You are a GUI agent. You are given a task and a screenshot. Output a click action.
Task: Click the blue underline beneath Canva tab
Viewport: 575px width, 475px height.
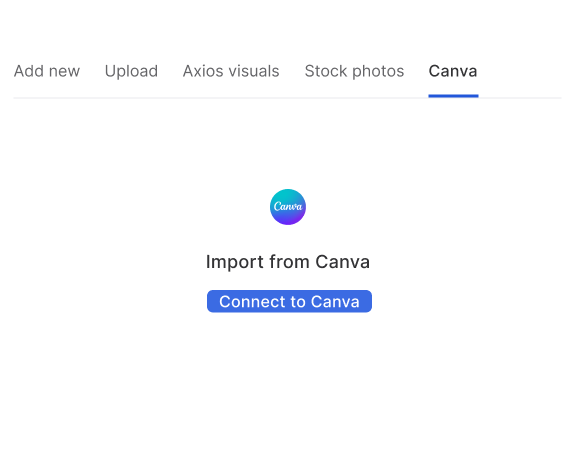click(453, 96)
